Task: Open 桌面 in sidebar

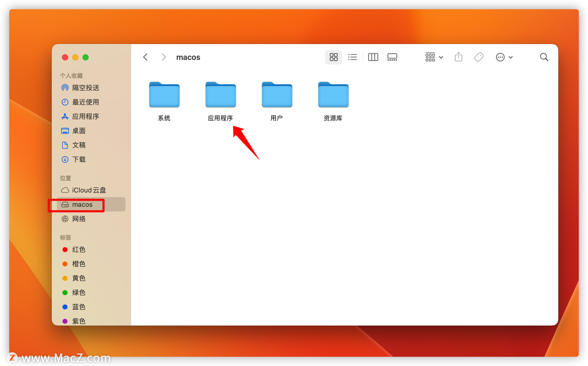Action: point(91,131)
